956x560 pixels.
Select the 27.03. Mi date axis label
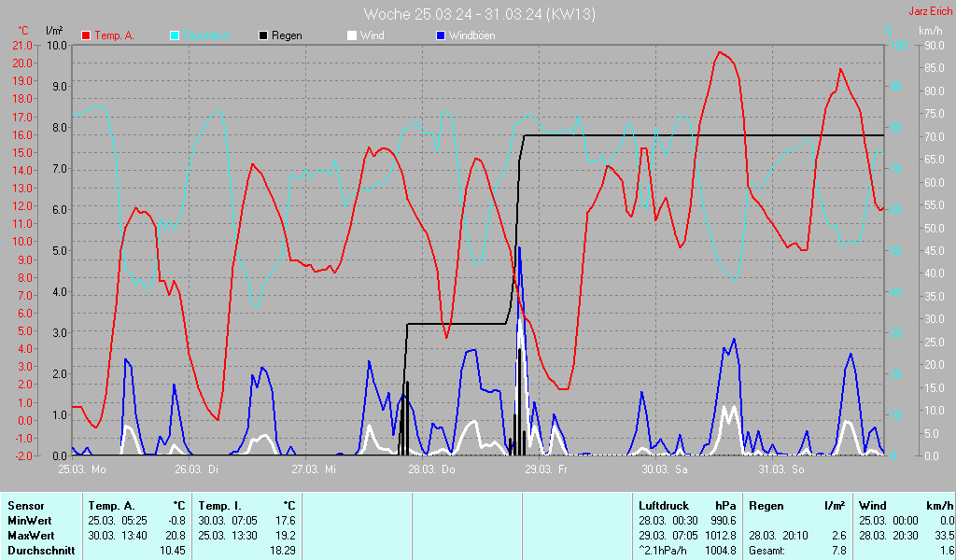(315, 469)
